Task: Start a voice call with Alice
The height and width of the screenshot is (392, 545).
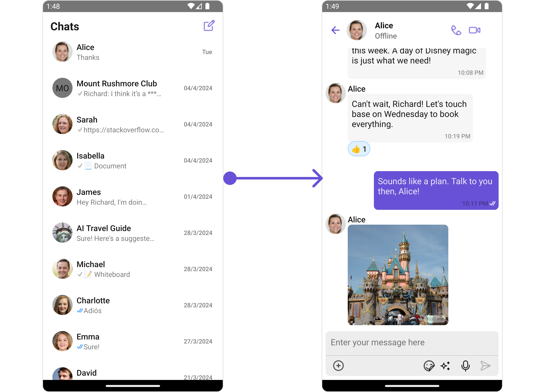Action: pyautogui.click(x=456, y=30)
